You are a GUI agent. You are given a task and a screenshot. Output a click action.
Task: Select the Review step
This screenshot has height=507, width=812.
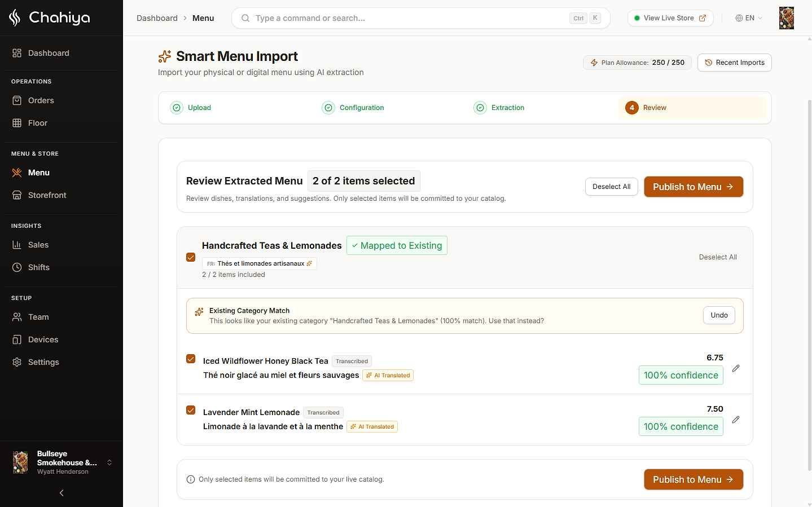point(692,108)
